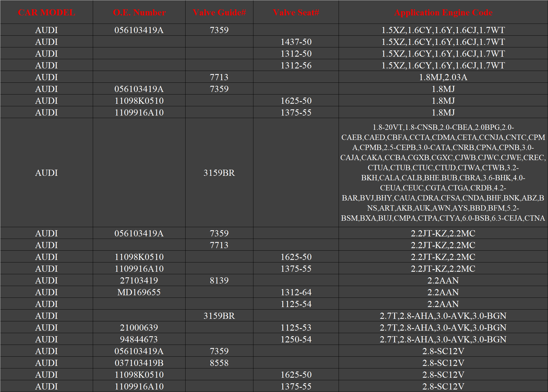Screen dimensions: 548x392
Task: Click 2.8-SC12V in the 037103419B row
Action: (x=443, y=363)
